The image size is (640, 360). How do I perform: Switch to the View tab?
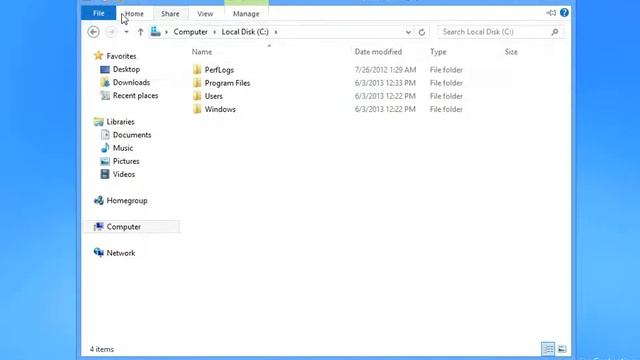click(x=205, y=13)
